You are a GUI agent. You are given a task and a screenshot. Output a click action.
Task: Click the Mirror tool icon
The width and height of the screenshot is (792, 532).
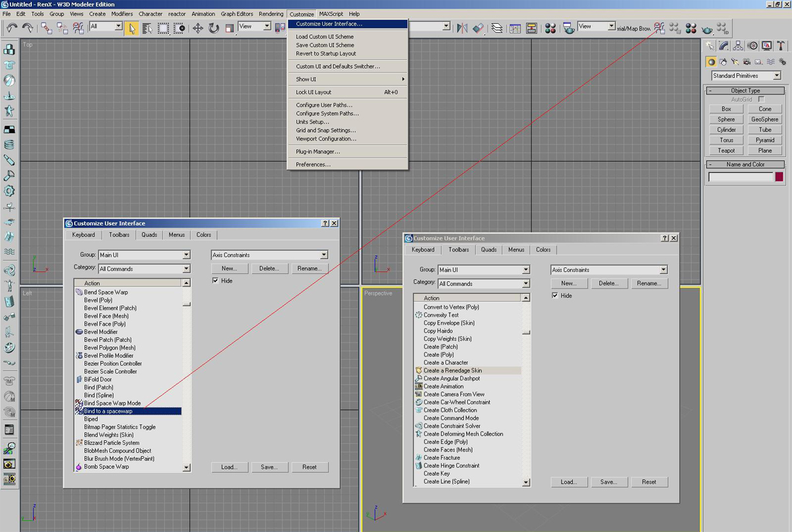pos(462,28)
